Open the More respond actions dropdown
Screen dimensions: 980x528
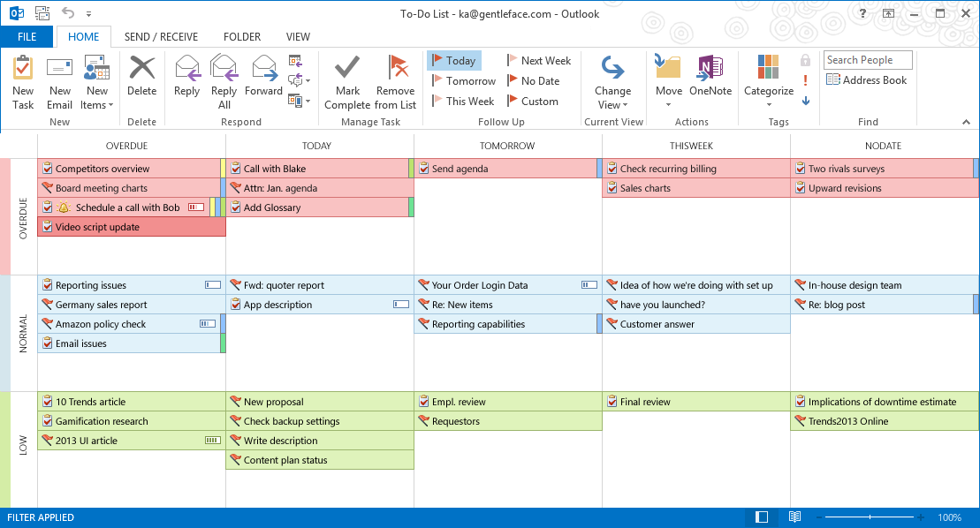point(299,101)
